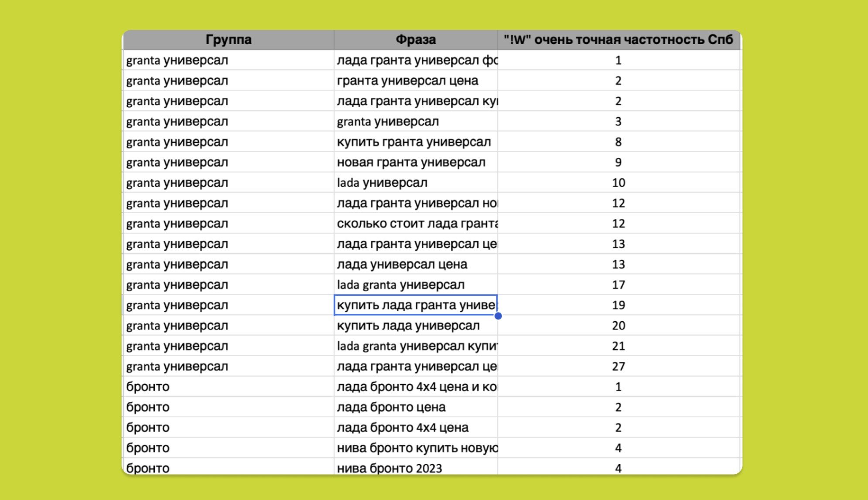
Task: Click the Группа column header
Action: click(x=228, y=40)
